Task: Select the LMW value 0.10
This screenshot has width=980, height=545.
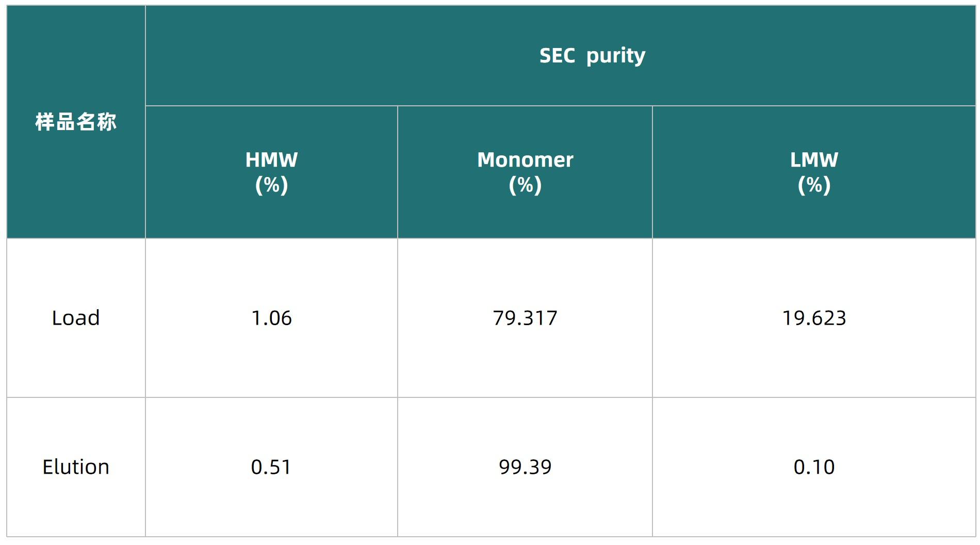Action: pyautogui.click(x=814, y=467)
